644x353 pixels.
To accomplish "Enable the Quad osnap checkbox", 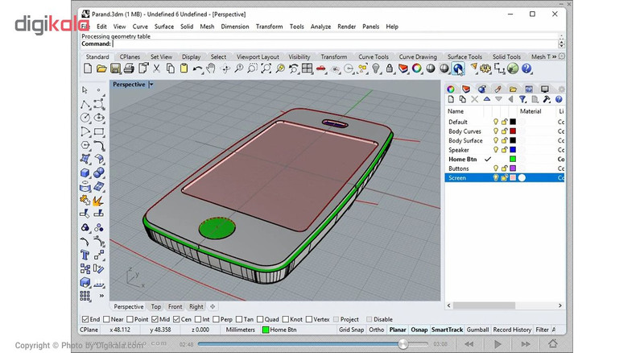I will pos(260,319).
